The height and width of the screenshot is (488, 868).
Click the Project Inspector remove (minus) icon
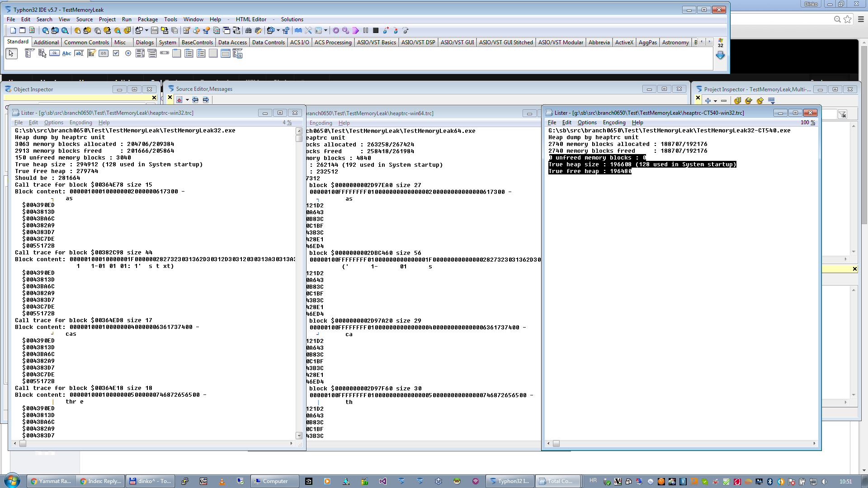pos(724,101)
